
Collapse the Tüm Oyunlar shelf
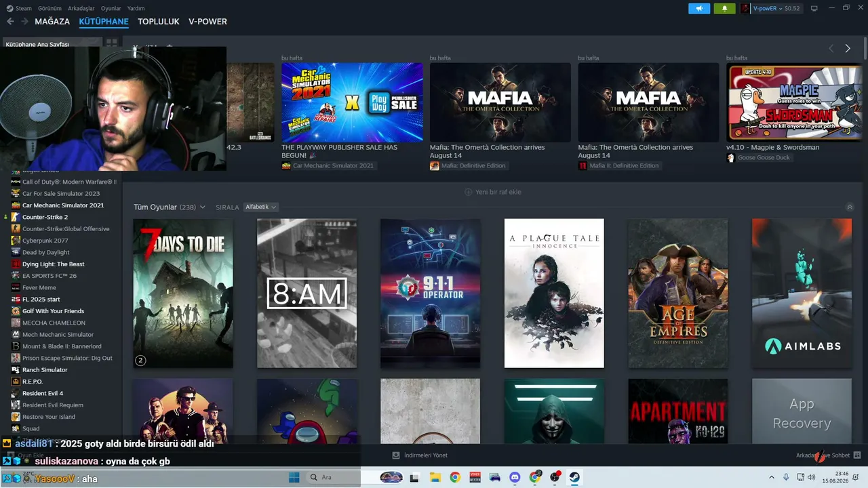click(x=850, y=207)
